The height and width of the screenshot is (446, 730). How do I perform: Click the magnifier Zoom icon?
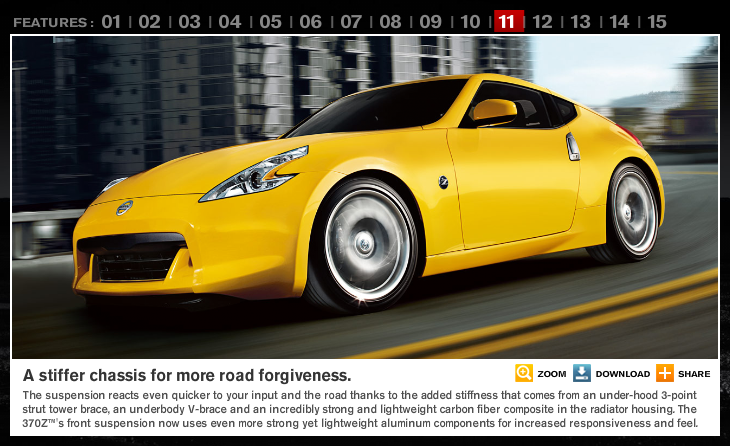tap(524, 373)
